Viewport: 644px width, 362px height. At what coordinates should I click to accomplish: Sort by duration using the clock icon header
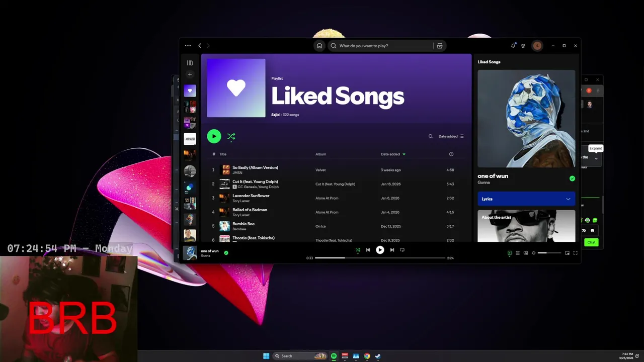pyautogui.click(x=451, y=154)
